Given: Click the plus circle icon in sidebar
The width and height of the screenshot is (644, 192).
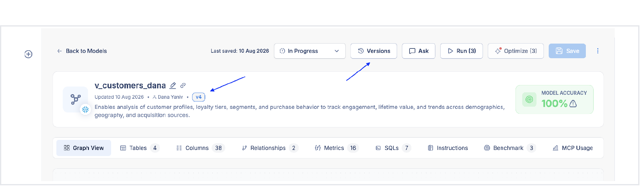Looking at the screenshot, I should click(x=28, y=54).
